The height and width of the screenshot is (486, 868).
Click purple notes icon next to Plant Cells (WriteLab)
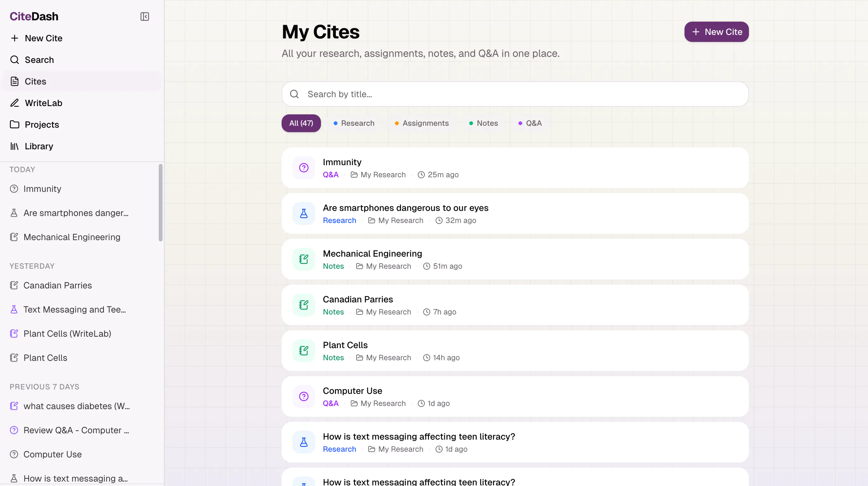point(14,334)
